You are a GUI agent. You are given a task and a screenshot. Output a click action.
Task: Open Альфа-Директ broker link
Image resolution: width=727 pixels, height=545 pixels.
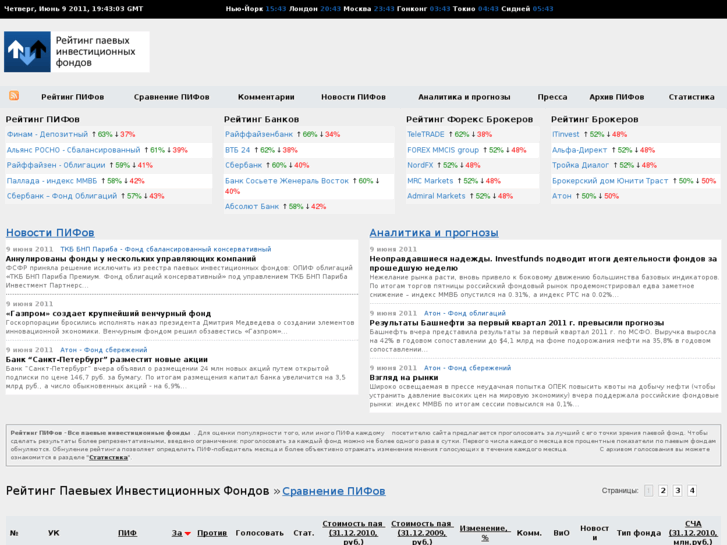pyautogui.click(x=579, y=150)
